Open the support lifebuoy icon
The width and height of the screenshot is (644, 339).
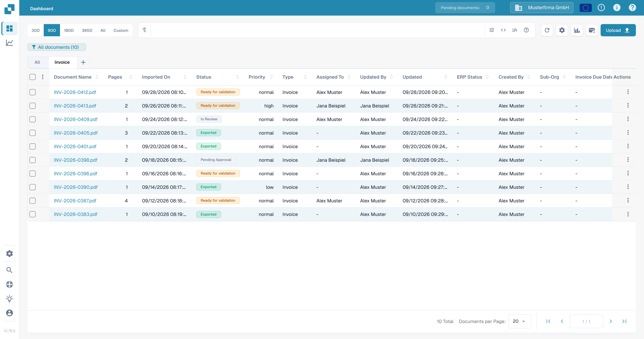pyautogui.click(x=9, y=284)
